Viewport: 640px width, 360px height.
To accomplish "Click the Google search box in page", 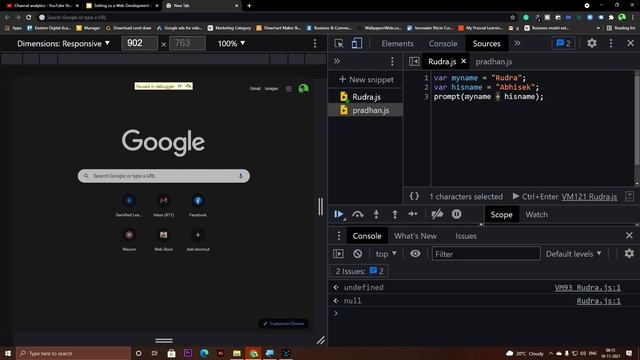I will pos(164,176).
